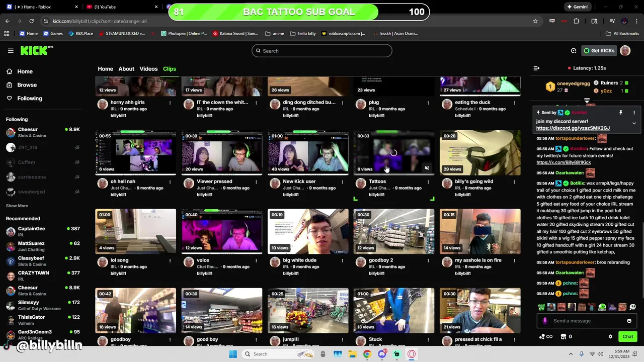Send message with Chat button
The height and width of the screenshot is (362, 644).
click(x=627, y=337)
